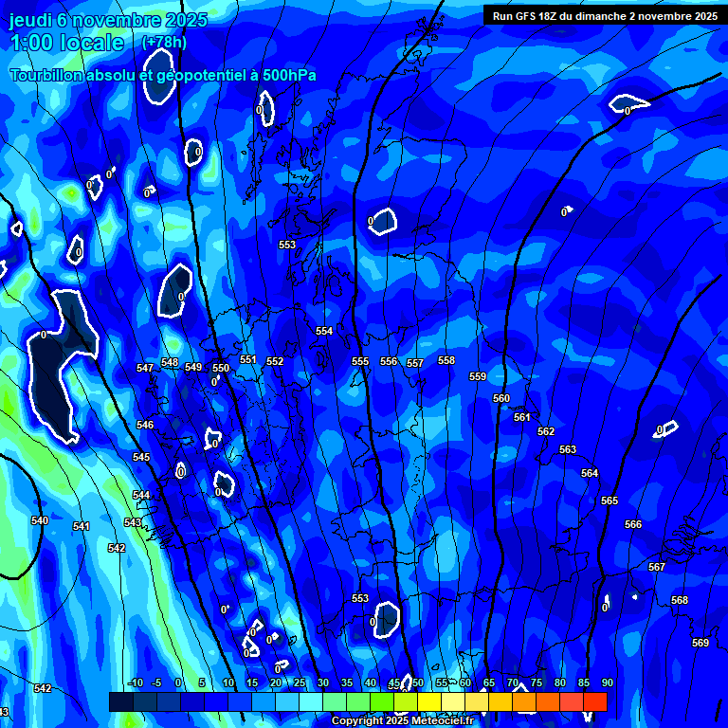The width and height of the screenshot is (728, 728).
Task: Open the Meteociel.fr copyright link
Action: pyautogui.click(x=402, y=721)
